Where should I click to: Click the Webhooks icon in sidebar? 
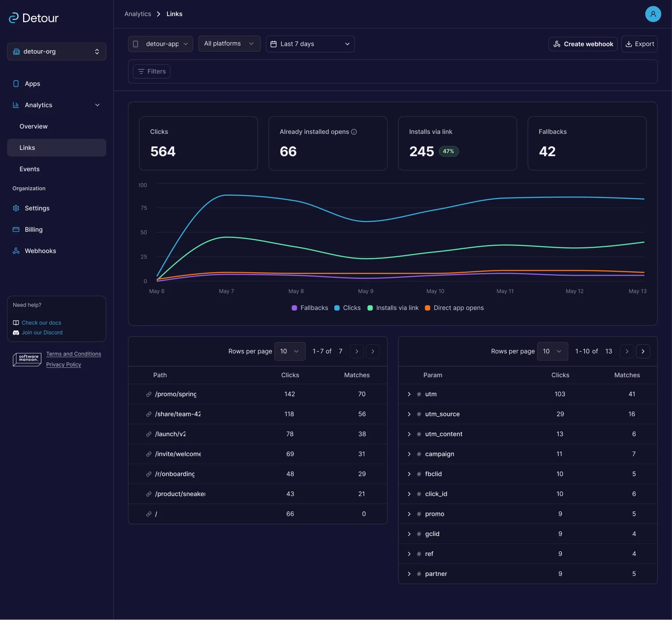tap(16, 251)
